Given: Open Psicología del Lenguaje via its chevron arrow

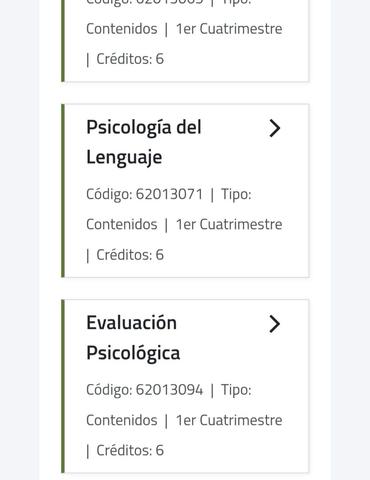Looking at the screenshot, I should 274,128.
